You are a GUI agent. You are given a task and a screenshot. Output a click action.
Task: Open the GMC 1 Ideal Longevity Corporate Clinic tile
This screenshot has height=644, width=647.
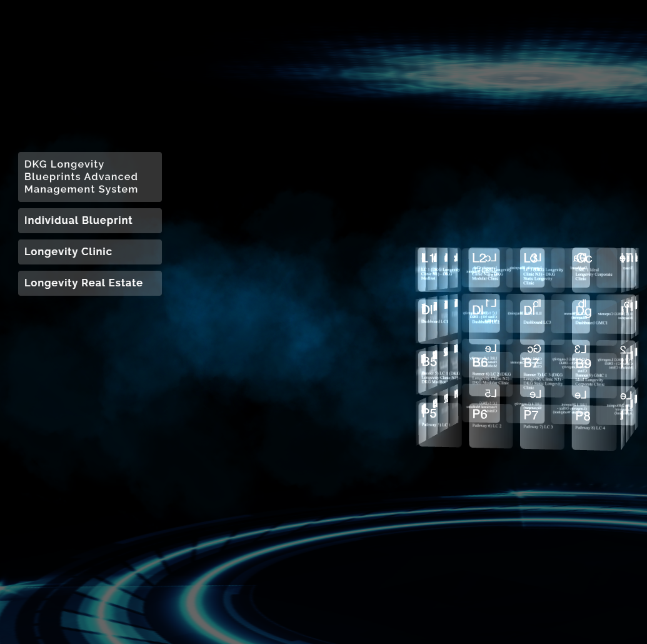click(586, 269)
